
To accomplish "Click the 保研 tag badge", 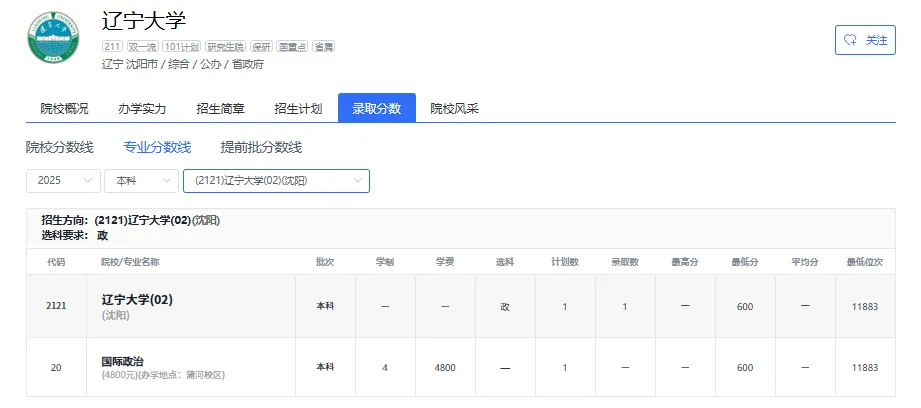I will click(260, 46).
